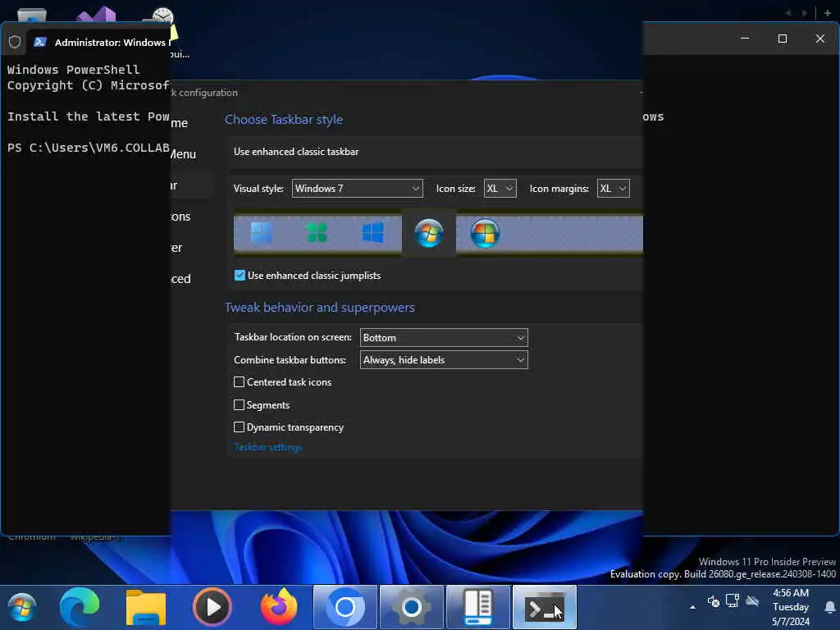
Task: Click the shield icon in the PowerShell title bar
Action: click(x=15, y=42)
